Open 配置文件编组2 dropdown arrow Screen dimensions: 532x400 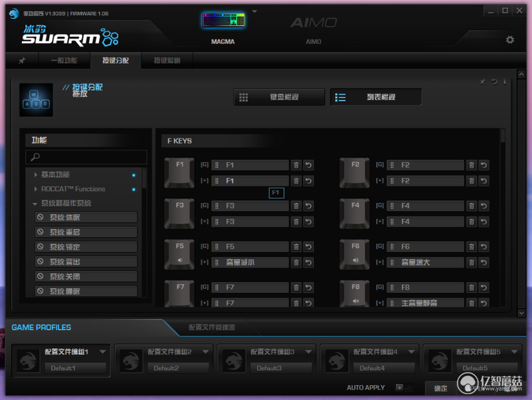click(205, 351)
